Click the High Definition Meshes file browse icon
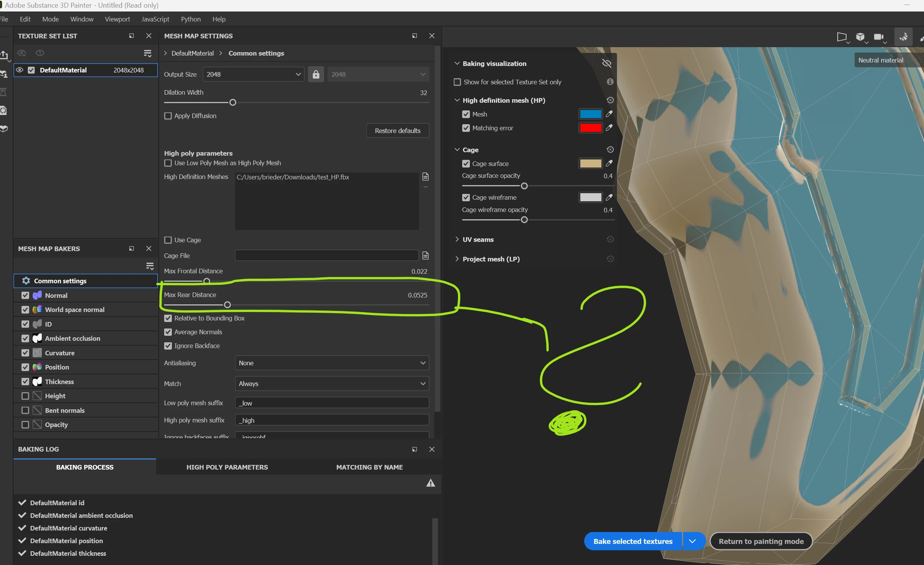 coord(425,177)
